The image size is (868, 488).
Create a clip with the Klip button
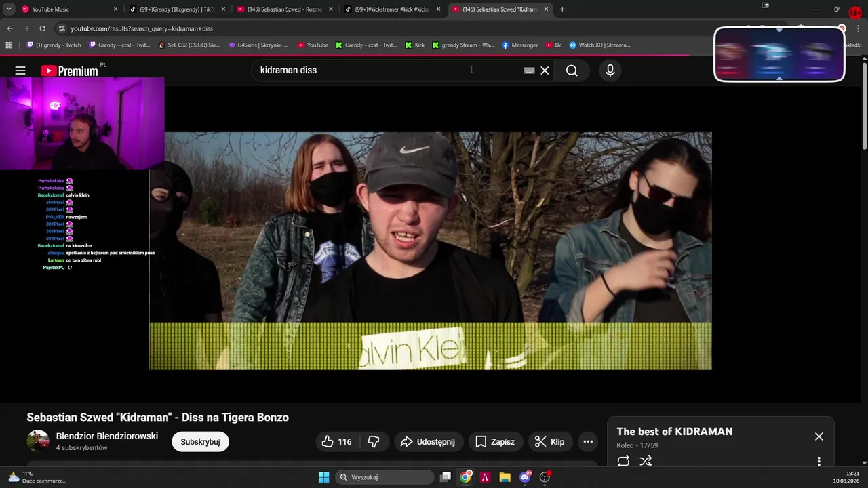pyautogui.click(x=549, y=442)
